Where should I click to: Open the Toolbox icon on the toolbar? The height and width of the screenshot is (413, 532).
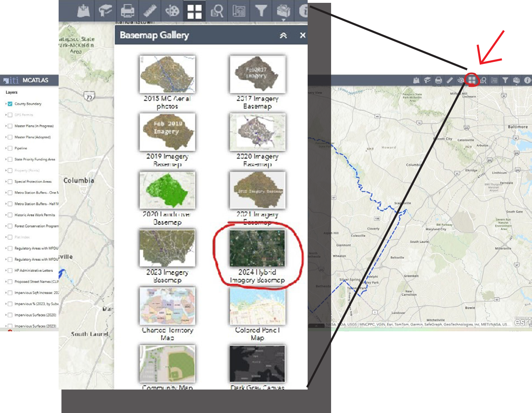click(284, 11)
